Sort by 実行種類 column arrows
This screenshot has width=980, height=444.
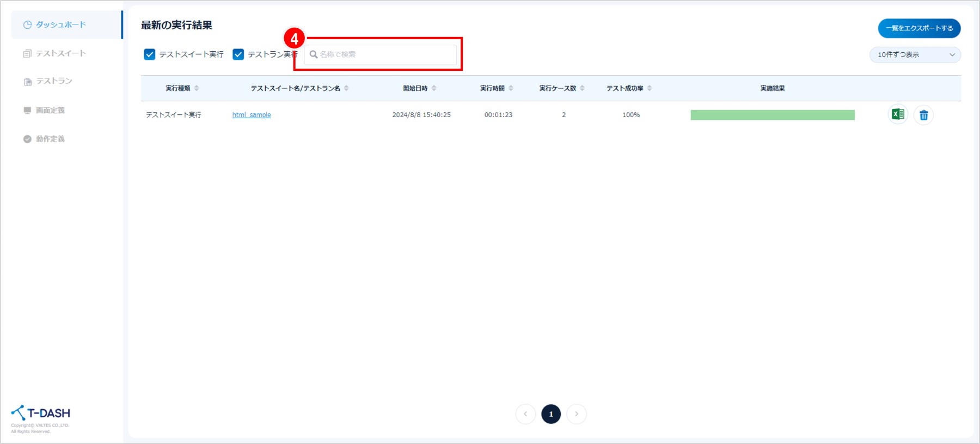click(x=197, y=88)
